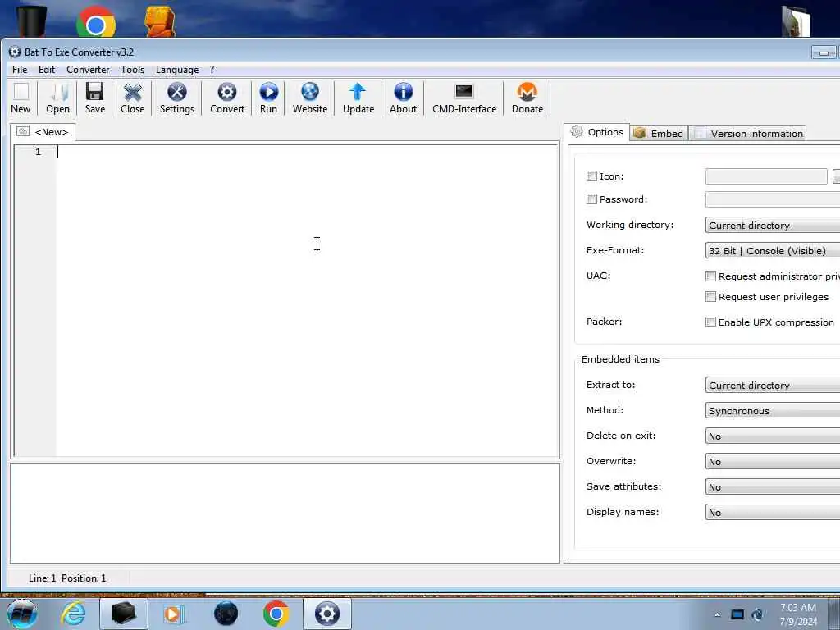The image size is (840, 630).
Task: Click the Embedded items group label
Action: click(620, 359)
